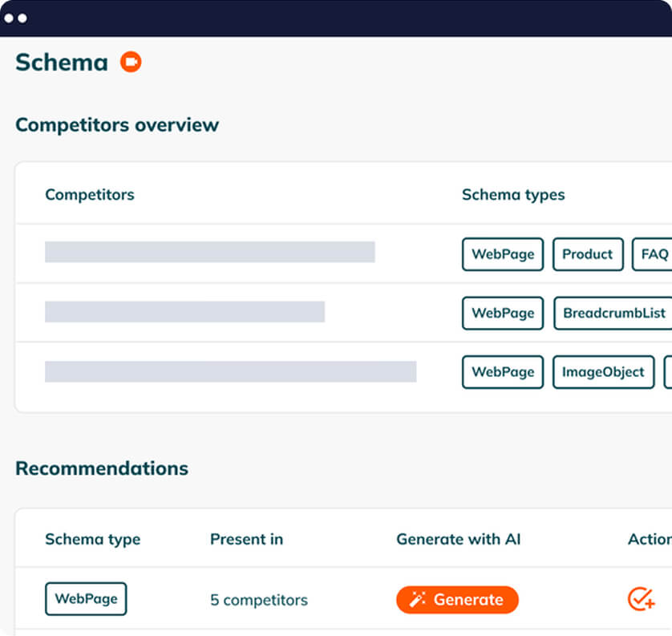This screenshot has height=636, width=672.
Task: Click the Schema types column header
Action: [513, 195]
